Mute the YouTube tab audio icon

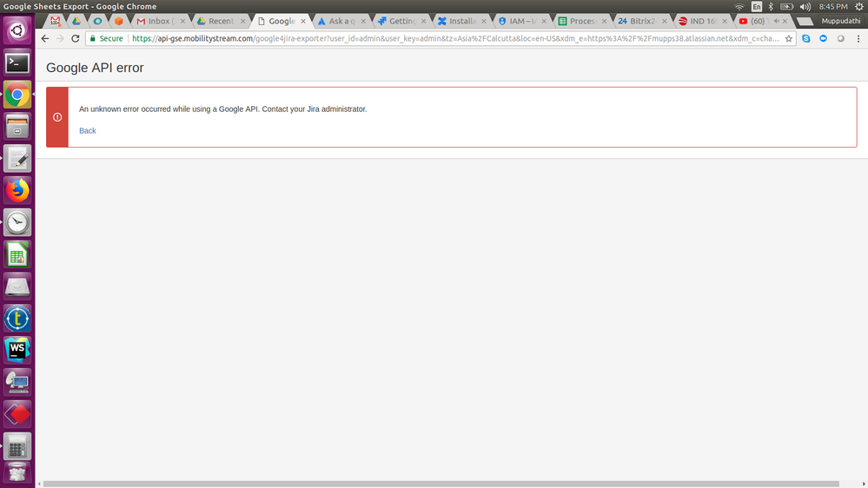pos(776,21)
